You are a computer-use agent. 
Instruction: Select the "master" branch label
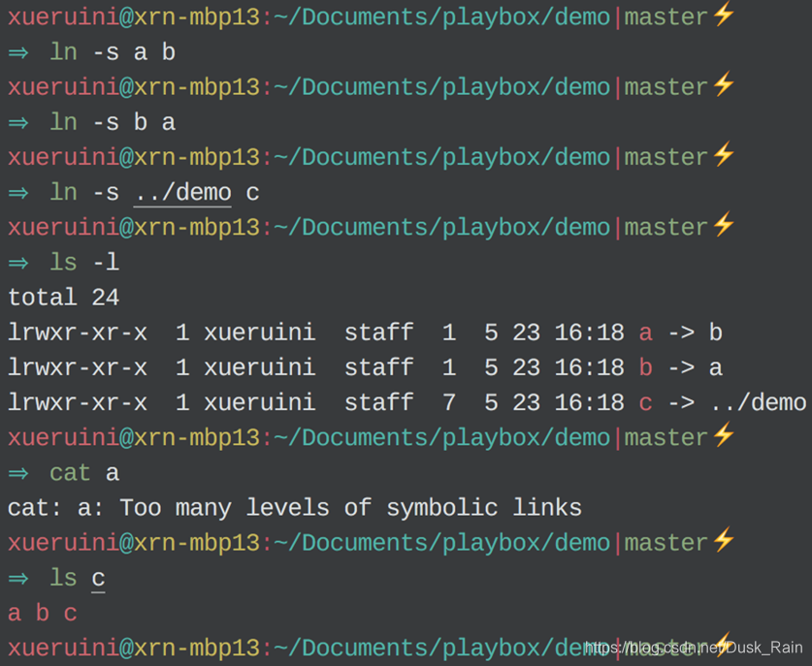point(666,16)
